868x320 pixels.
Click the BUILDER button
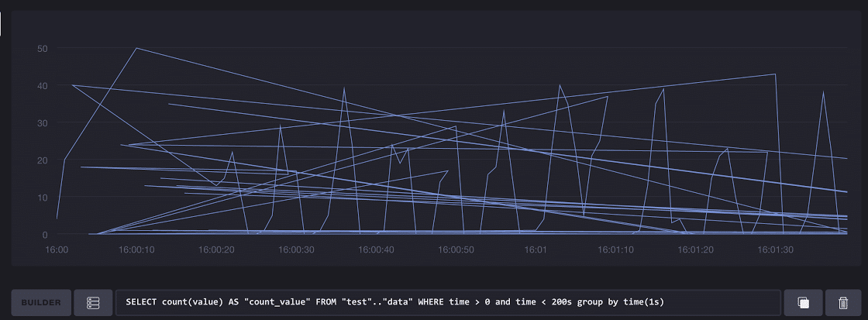pyautogui.click(x=41, y=302)
